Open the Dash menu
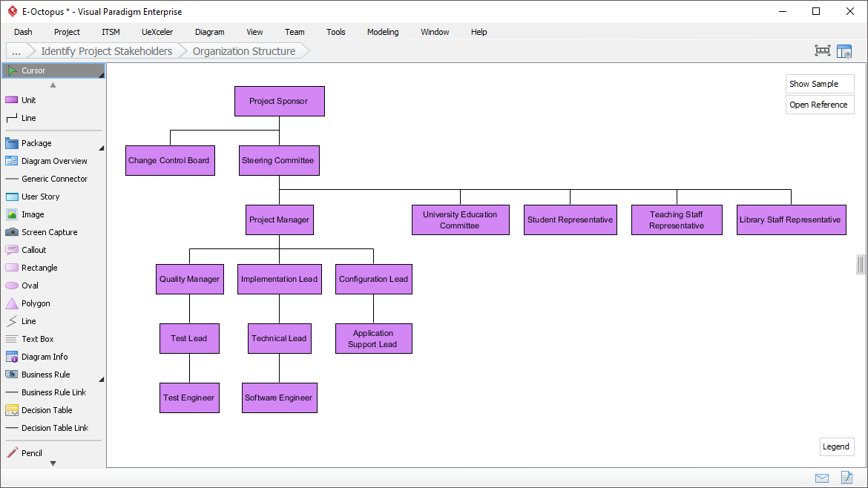This screenshot has height=488, width=868. pyautogui.click(x=23, y=32)
